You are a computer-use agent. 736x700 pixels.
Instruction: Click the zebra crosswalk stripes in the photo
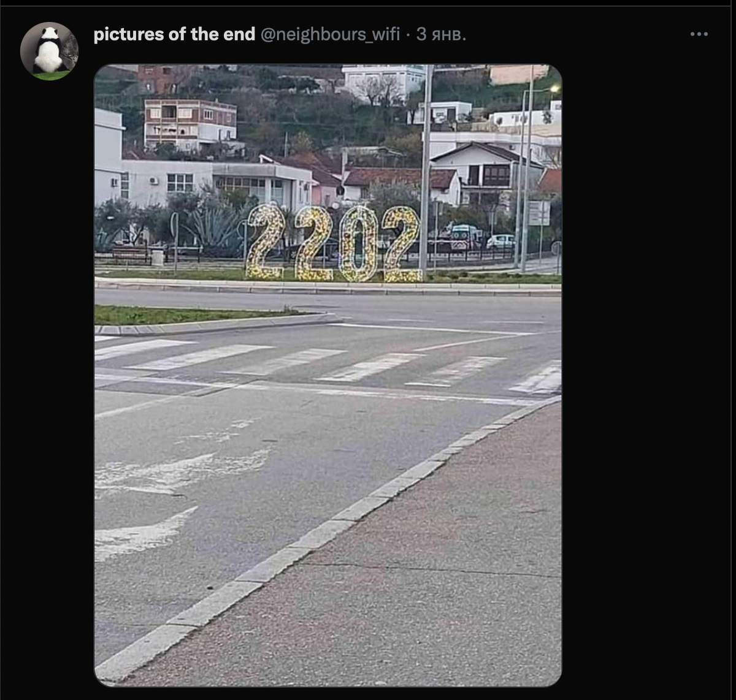328,366
